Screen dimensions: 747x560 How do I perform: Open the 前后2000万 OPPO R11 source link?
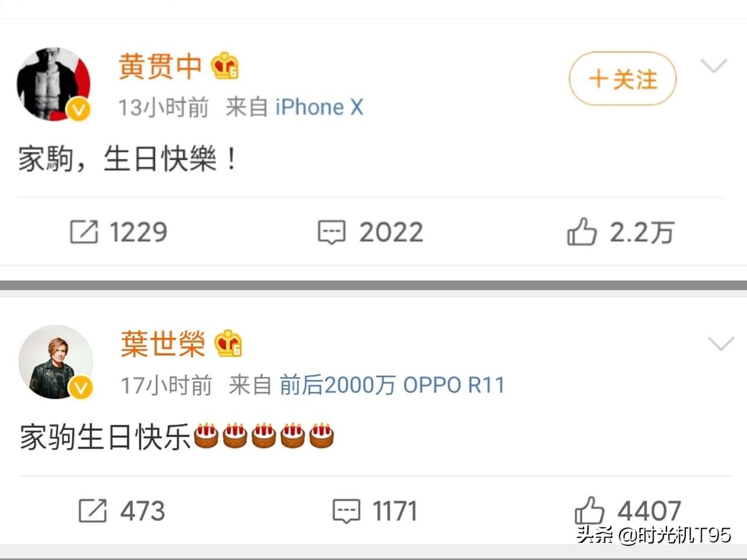click(x=392, y=385)
